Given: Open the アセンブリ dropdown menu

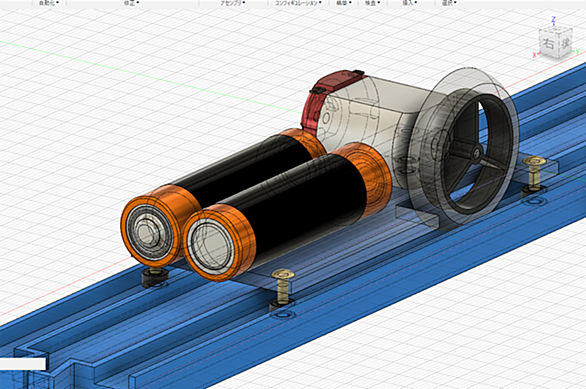Looking at the screenshot, I should click(232, 3).
